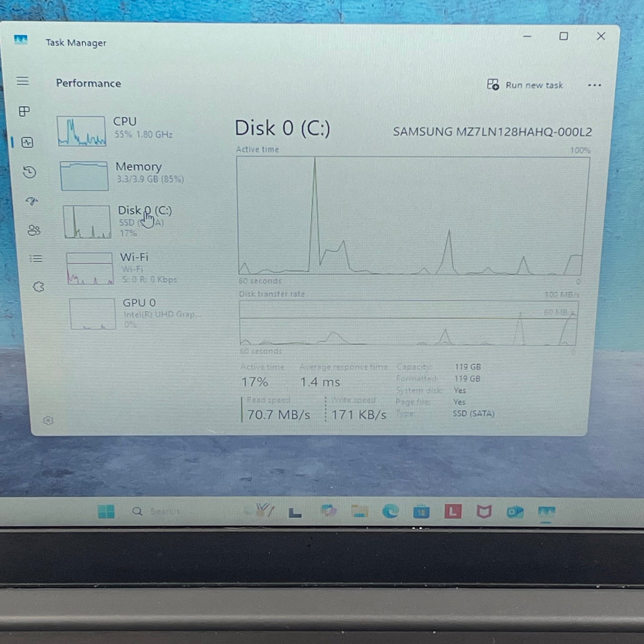Open the Startup apps page icon
This screenshot has height=644, width=644.
pyautogui.click(x=32, y=201)
